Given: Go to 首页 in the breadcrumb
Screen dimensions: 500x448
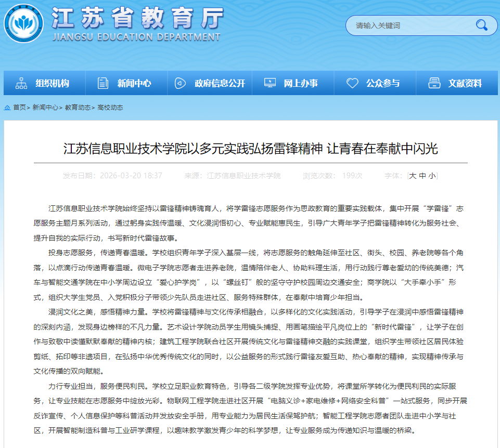Looking at the screenshot, I should pos(19,108).
